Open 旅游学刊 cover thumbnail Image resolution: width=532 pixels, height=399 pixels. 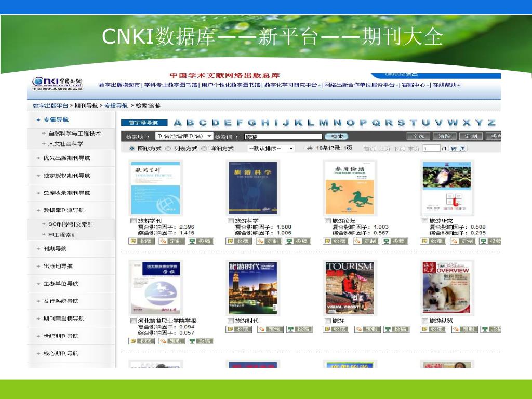[x=155, y=188]
